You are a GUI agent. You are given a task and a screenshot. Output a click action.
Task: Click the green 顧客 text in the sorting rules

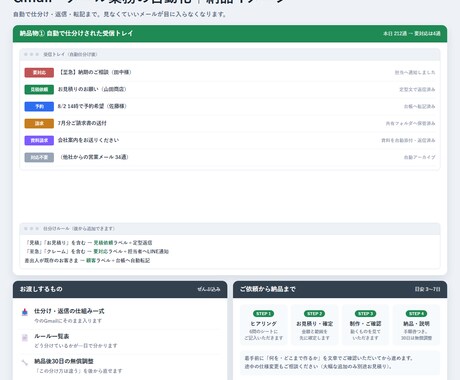[91, 261]
